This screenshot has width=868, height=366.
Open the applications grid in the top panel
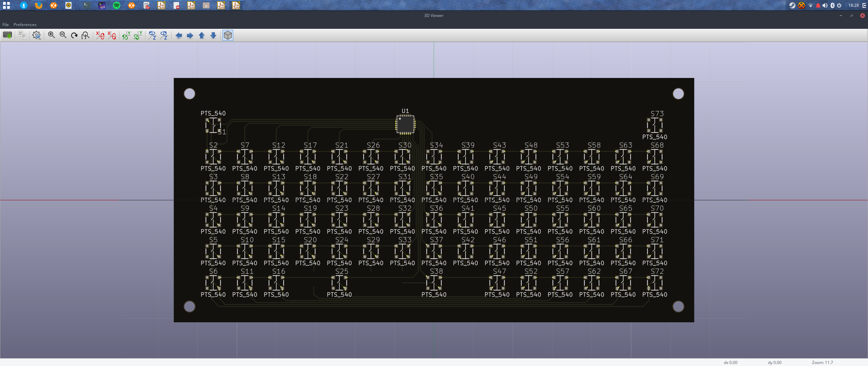tap(6, 5)
